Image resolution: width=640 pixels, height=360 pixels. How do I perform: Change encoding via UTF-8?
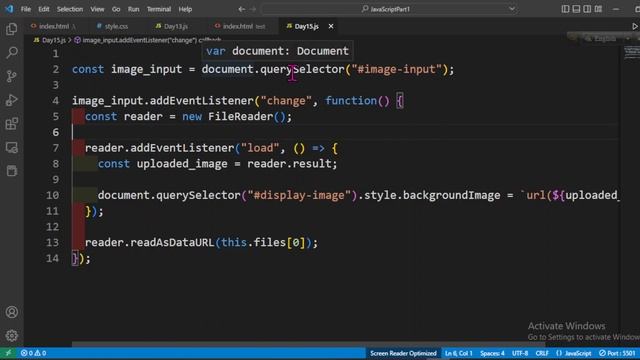(x=520, y=353)
